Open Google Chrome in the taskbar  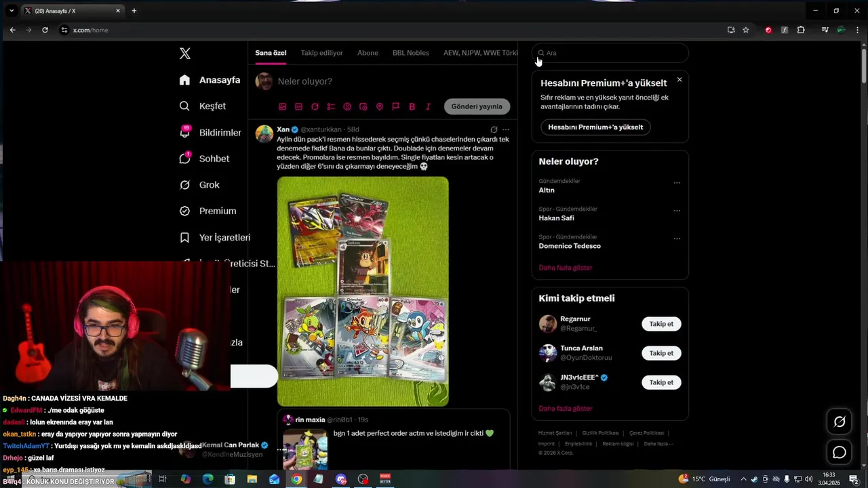tap(296, 479)
